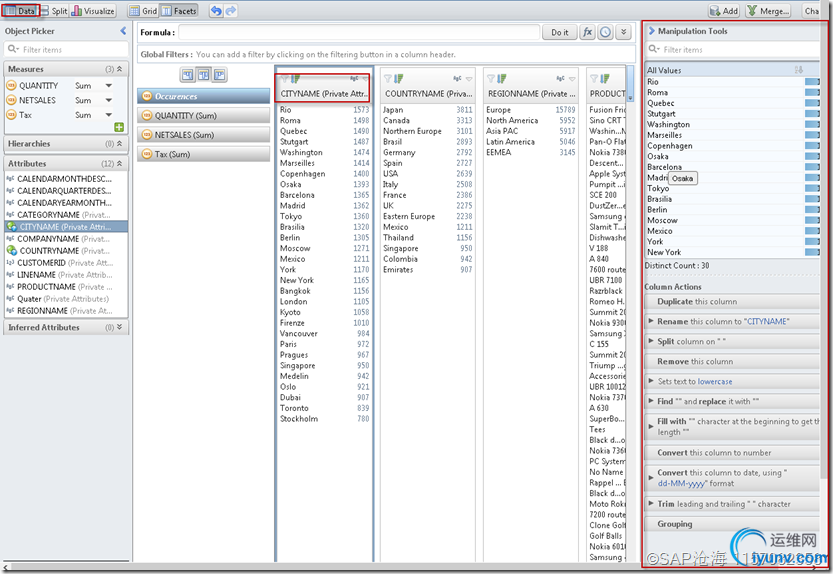
Task: Toggle the Facets view mode
Action: (x=179, y=11)
